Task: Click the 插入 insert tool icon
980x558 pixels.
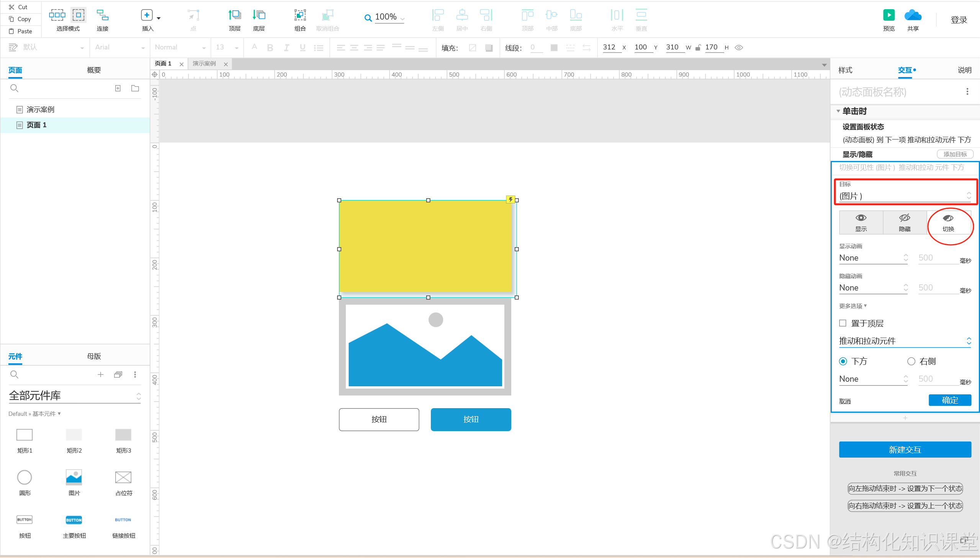Action: tap(147, 15)
